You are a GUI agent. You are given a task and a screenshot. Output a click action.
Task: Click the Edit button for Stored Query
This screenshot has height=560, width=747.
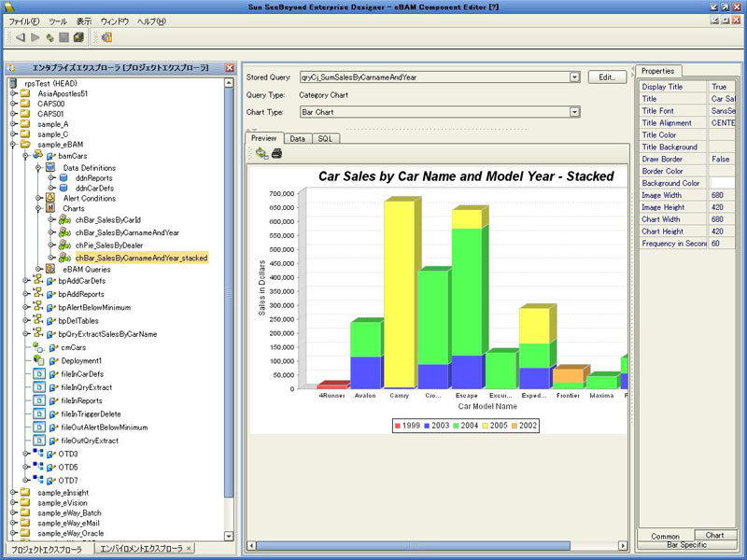[x=607, y=77]
